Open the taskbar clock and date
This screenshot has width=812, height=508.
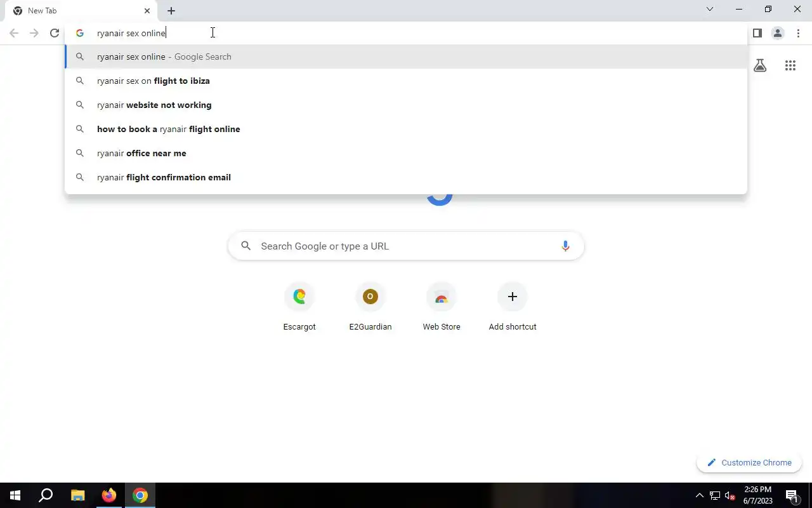tap(758, 495)
